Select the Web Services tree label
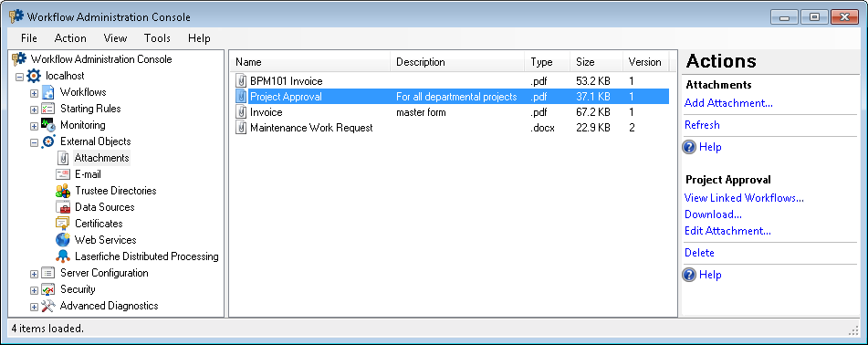The image size is (868, 345). [105, 240]
